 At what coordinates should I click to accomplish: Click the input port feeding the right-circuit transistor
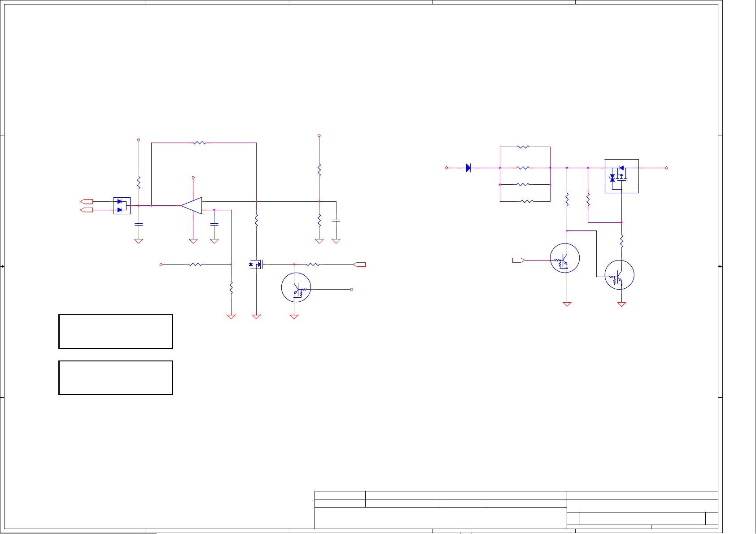point(519,260)
